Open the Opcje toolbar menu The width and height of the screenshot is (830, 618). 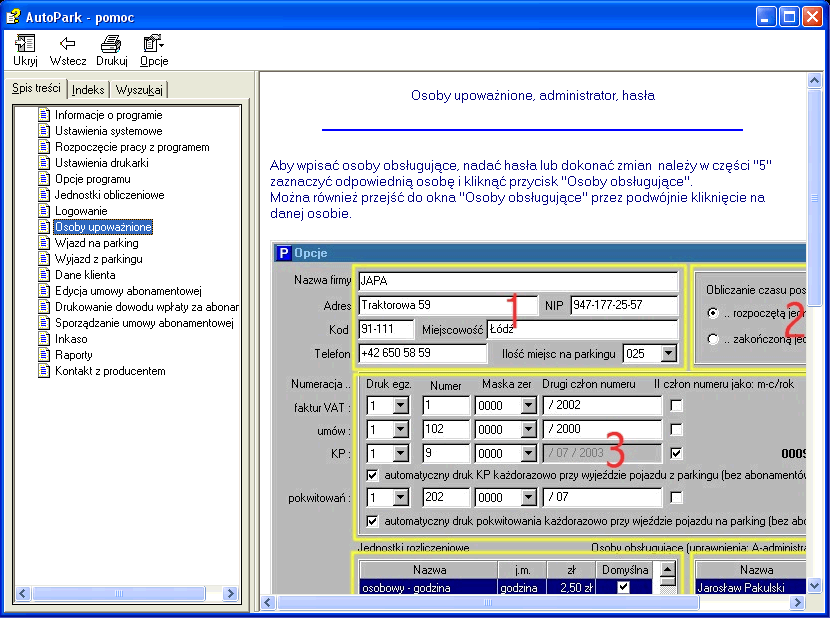[x=154, y=43]
